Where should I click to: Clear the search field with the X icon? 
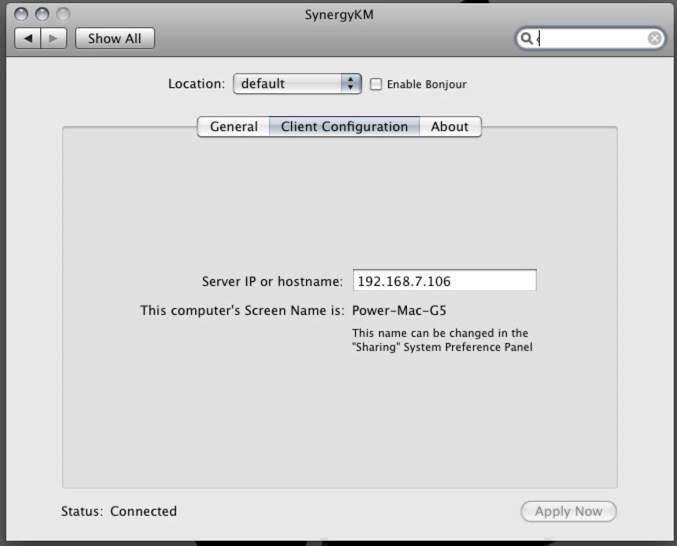pos(655,38)
